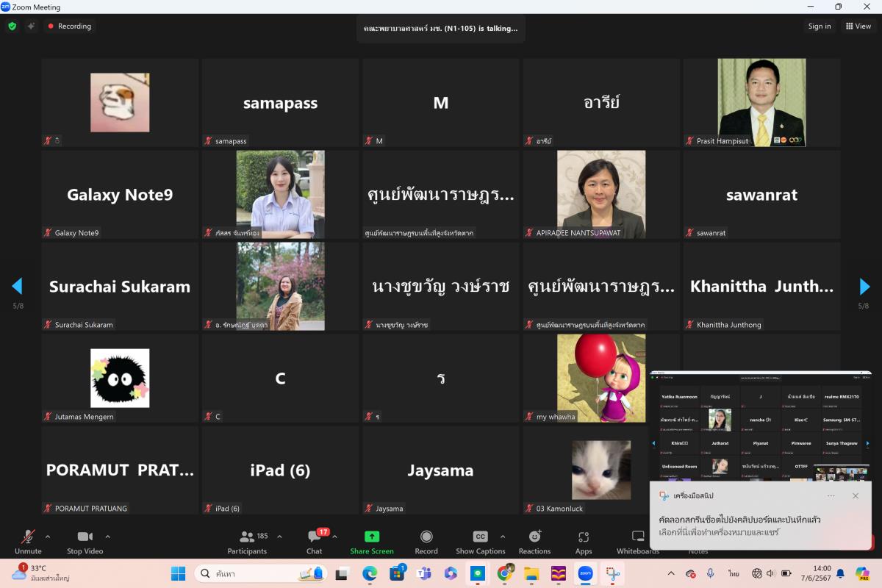Select the 03 Kamonluck kitten tile
This screenshot has height=588, width=882.
pyautogui.click(x=601, y=470)
